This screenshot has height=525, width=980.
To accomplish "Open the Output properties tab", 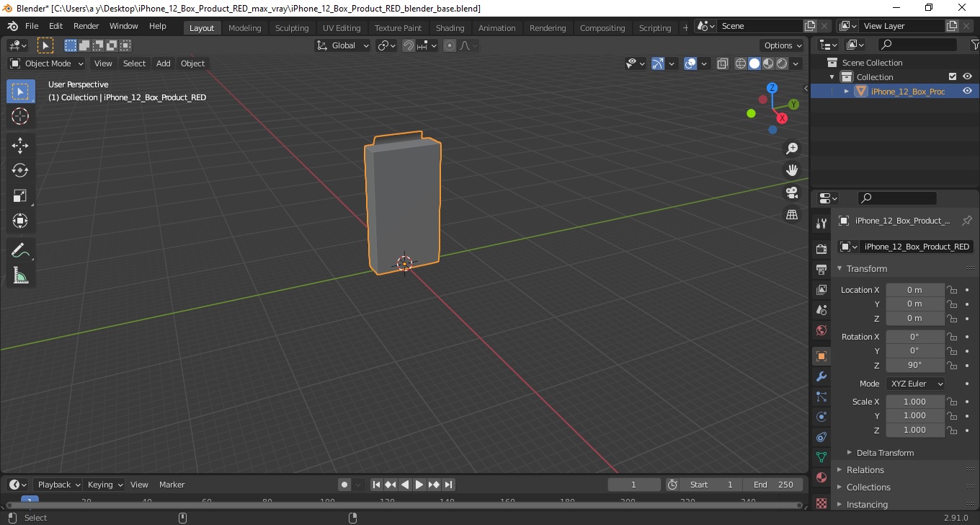I will (x=821, y=269).
